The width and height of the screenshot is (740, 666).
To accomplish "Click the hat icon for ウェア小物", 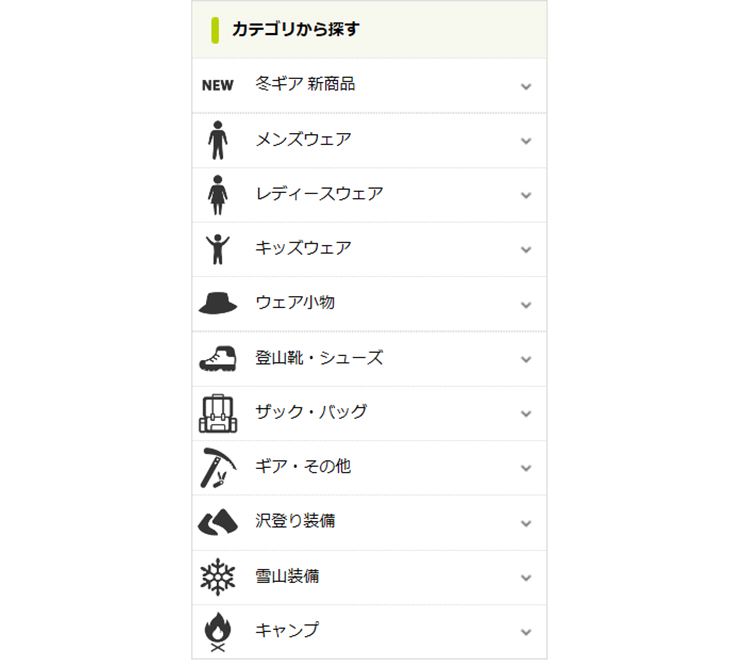I will click(218, 303).
